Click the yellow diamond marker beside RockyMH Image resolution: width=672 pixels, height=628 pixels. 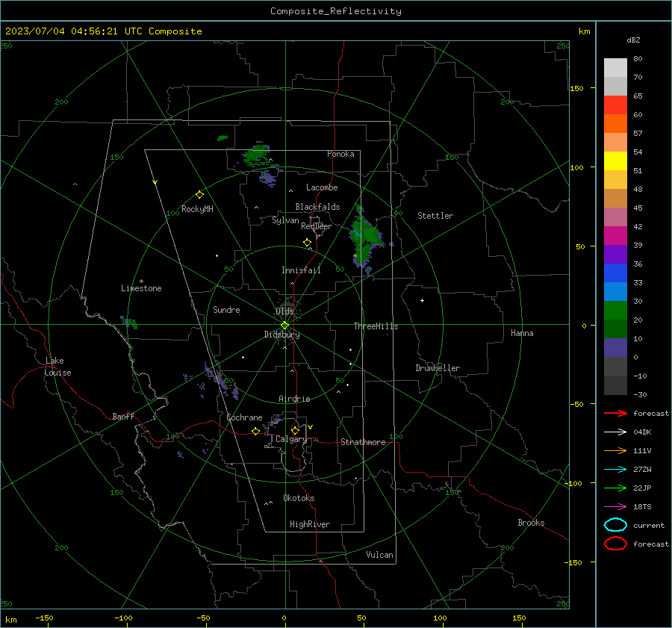[199, 195]
